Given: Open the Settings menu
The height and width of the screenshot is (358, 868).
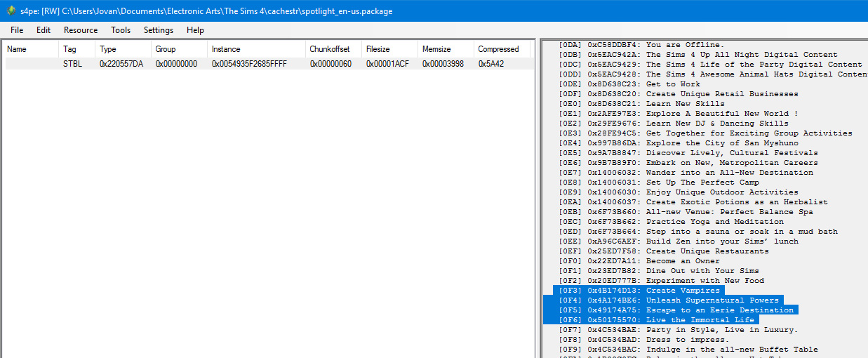Looking at the screenshot, I should click(159, 30).
